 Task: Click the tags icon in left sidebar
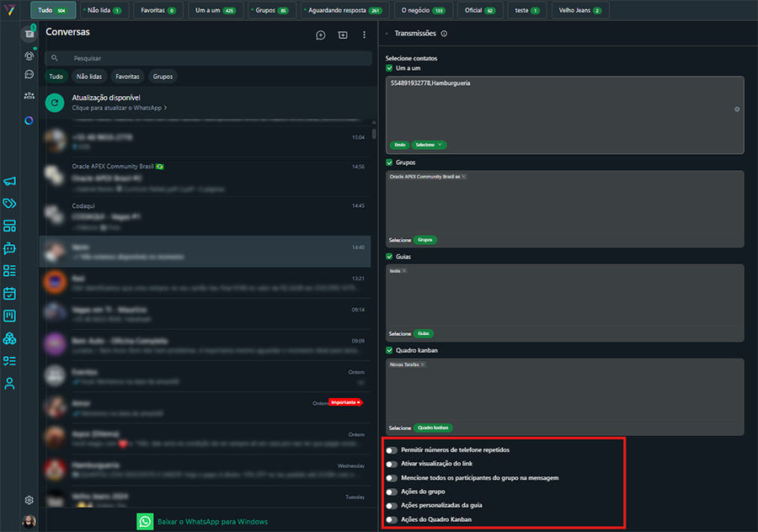[x=9, y=204]
